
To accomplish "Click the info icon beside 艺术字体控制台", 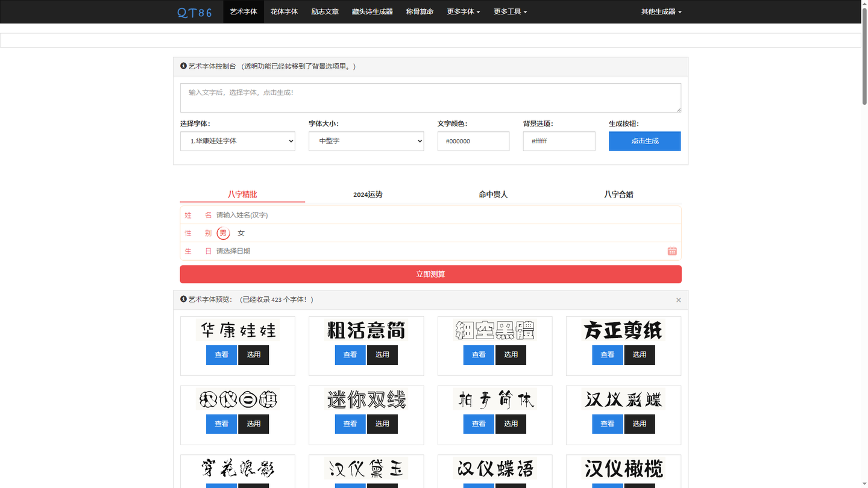I will [x=183, y=66].
